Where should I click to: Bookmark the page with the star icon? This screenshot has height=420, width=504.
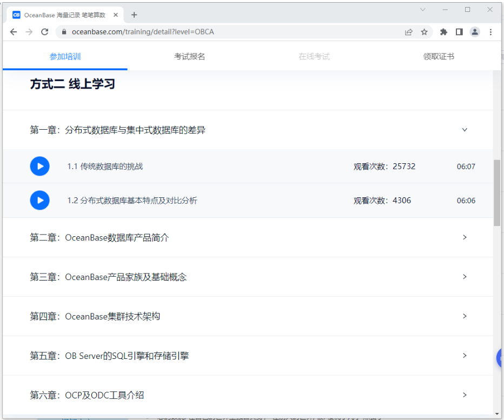point(424,32)
